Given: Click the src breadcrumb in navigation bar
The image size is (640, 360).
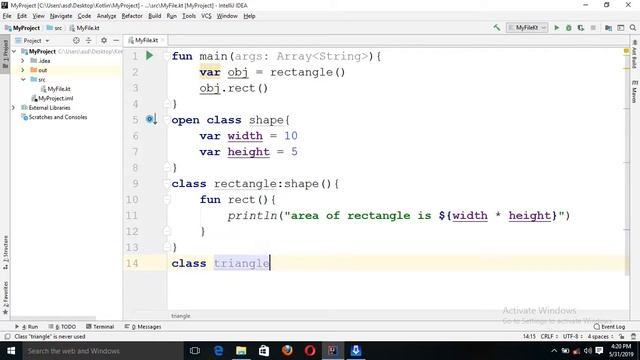Looking at the screenshot, I should click(55, 28).
